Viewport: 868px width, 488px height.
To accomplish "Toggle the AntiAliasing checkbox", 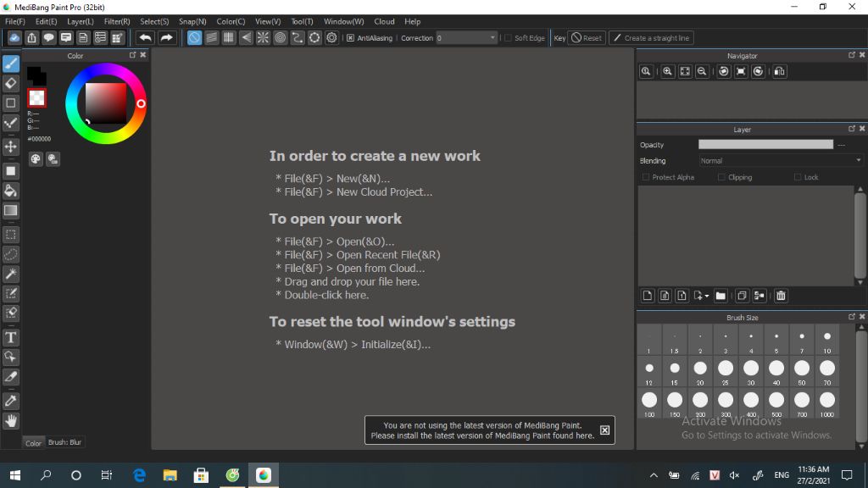I will point(350,38).
